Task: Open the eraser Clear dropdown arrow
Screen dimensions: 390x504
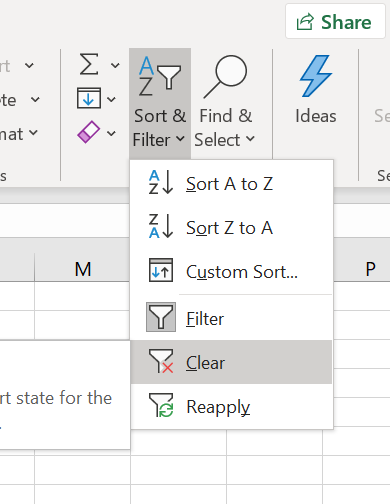Action: coord(111,134)
